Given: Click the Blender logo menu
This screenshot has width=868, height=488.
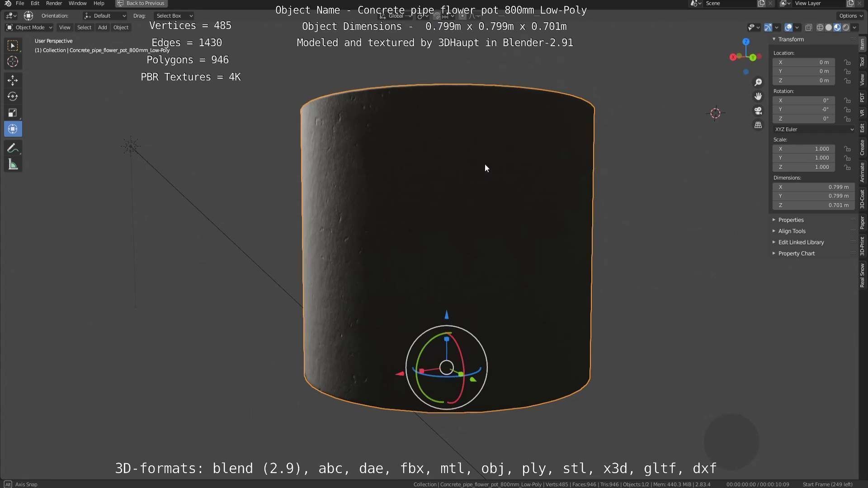Looking at the screenshot, I should [8, 3].
